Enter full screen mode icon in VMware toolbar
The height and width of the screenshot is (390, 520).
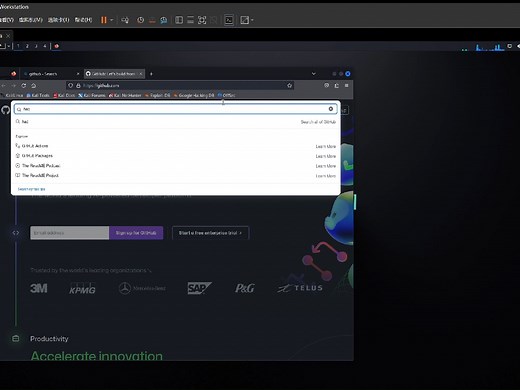tap(202, 20)
